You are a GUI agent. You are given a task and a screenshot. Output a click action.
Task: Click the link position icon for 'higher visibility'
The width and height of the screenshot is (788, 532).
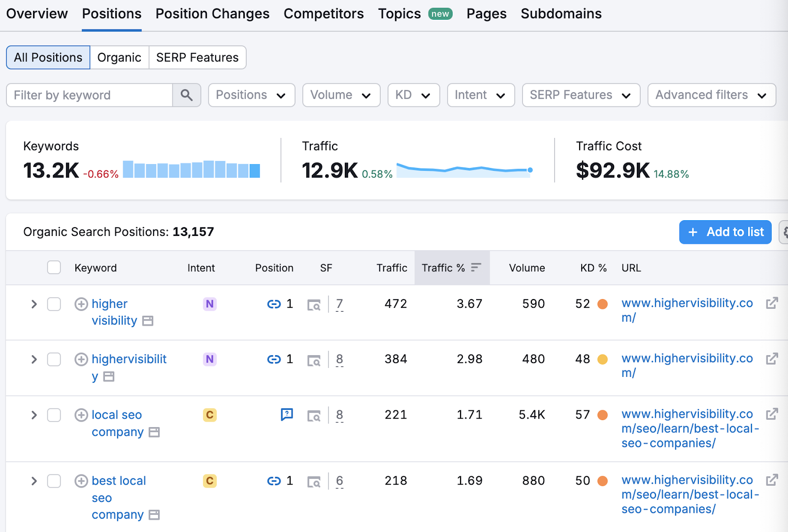(x=274, y=304)
